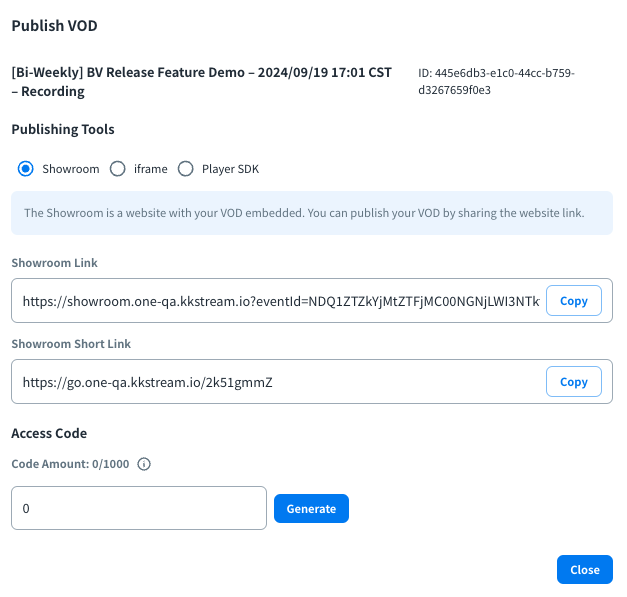This screenshot has width=627, height=597.
Task: Click the Showroom Short Link label
Action: (71, 344)
